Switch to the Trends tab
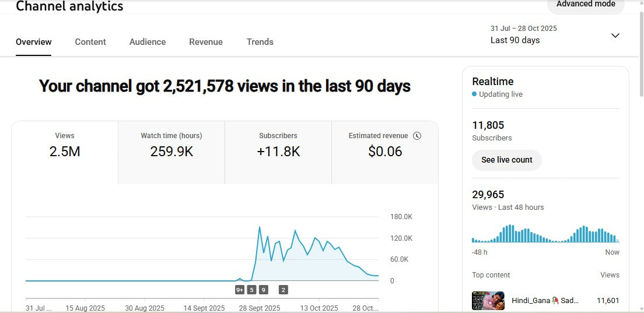This screenshot has height=313, width=644. click(260, 42)
